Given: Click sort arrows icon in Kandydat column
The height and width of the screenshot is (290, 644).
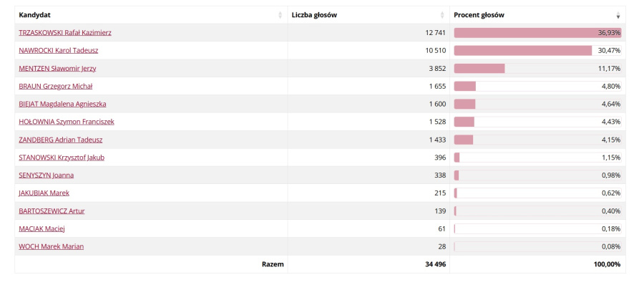Looking at the screenshot, I should coord(280,15).
